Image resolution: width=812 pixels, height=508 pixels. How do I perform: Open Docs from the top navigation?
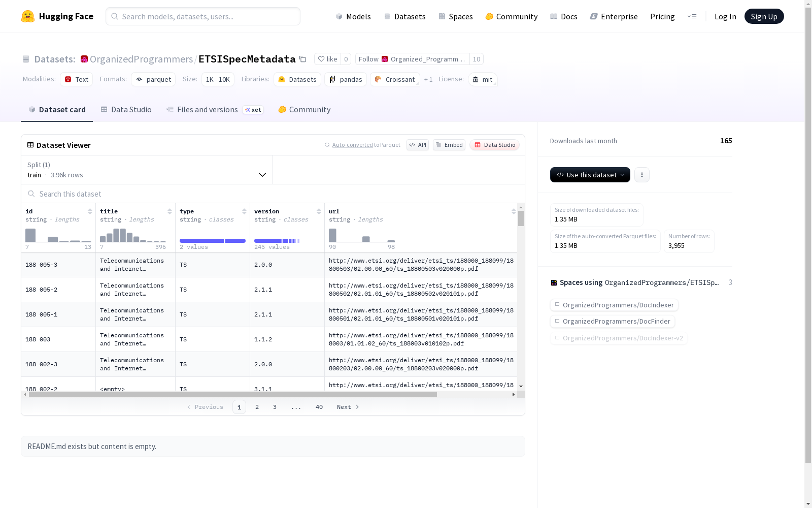[564, 16]
